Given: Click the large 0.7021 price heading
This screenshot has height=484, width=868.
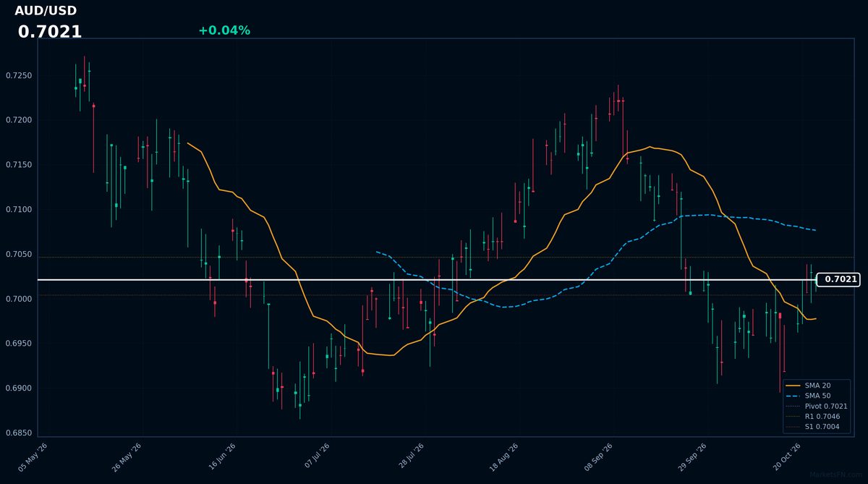Looking at the screenshot, I should pos(50,32).
